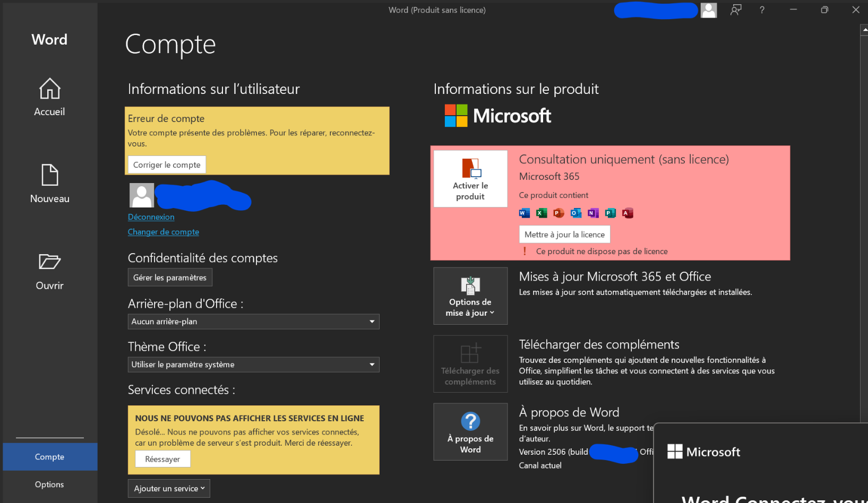Click the Changer de compte link
The width and height of the screenshot is (868, 503).
coord(164,232)
